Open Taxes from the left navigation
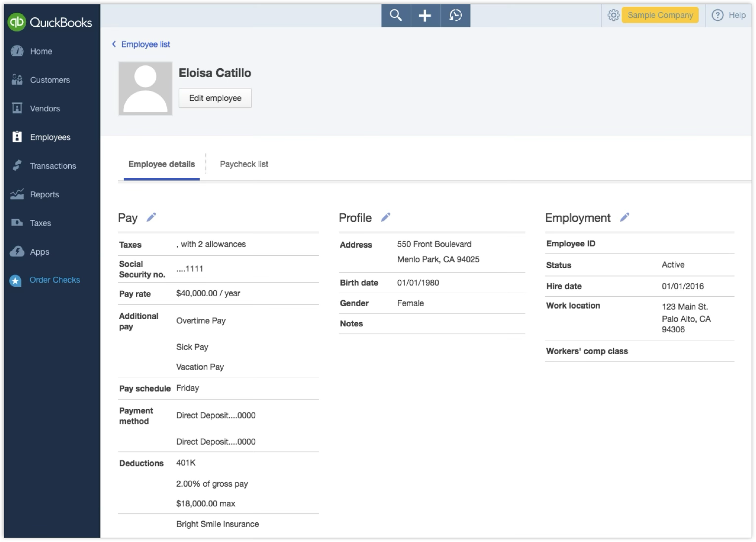The image size is (756, 542). tap(40, 224)
